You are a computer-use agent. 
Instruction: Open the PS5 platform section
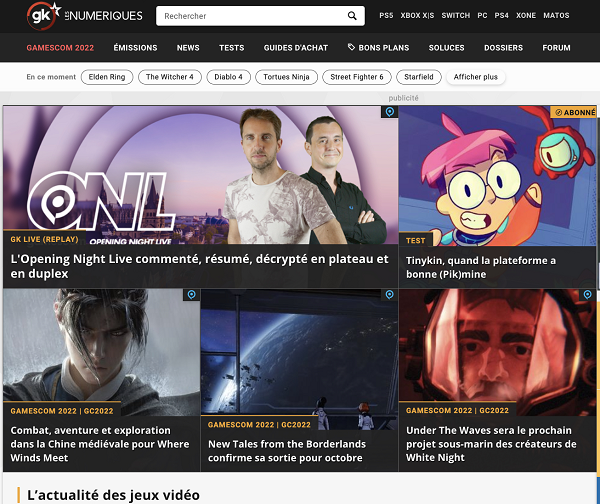click(386, 16)
